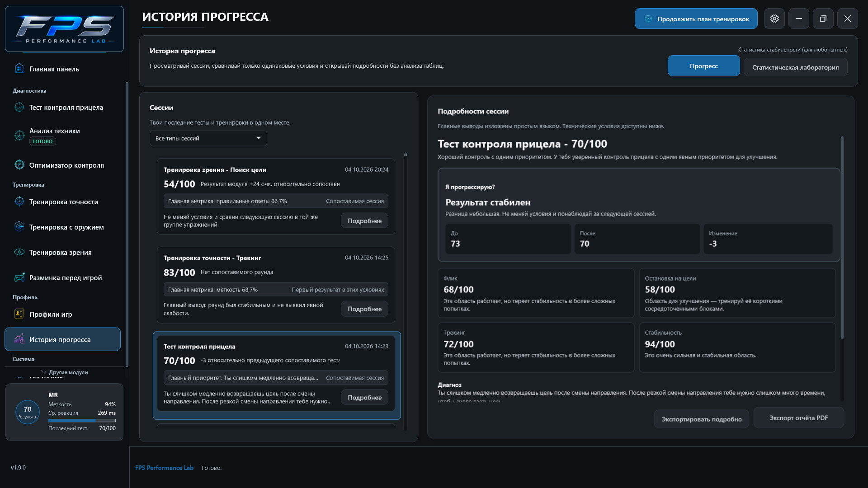Screen dimensions: 868x488
Task: Open Профили игр menu item
Action: click(63, 314)
